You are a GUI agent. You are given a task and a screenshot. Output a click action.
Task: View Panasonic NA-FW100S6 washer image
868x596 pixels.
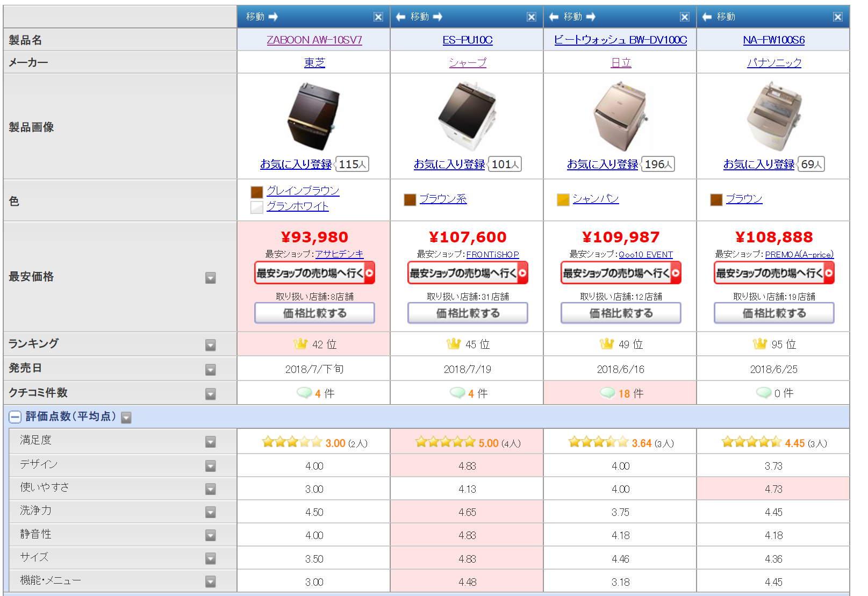coord(774,115)
